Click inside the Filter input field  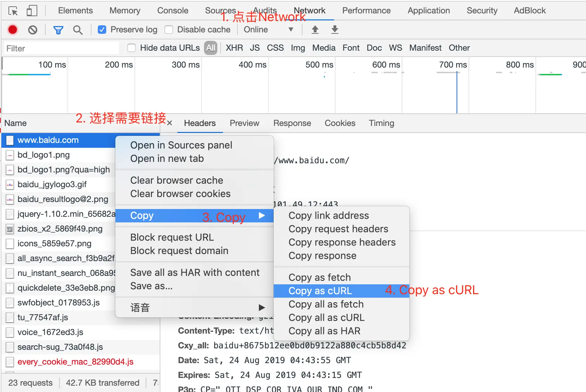coord(60,48)
